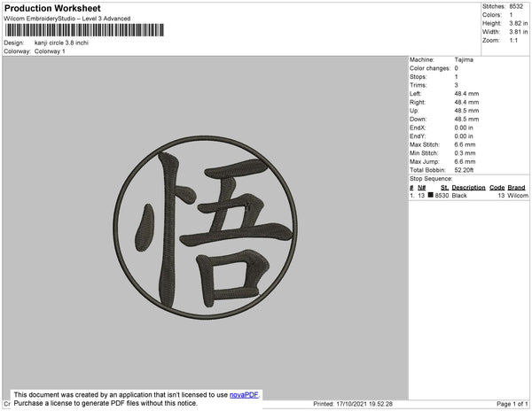532x411 pixels.
Task: Select the Max Jump value 6.6 mm
Action: [x=465, y=161]
